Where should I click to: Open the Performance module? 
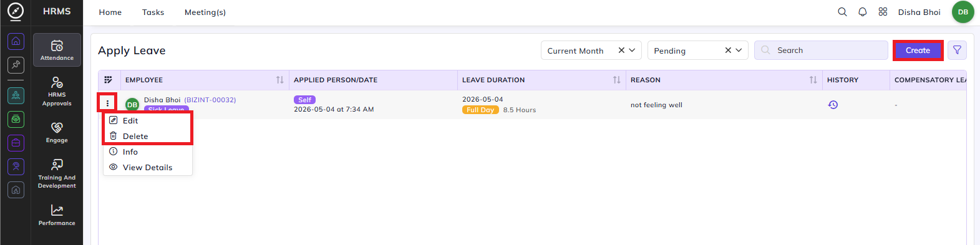coord(57,215)
